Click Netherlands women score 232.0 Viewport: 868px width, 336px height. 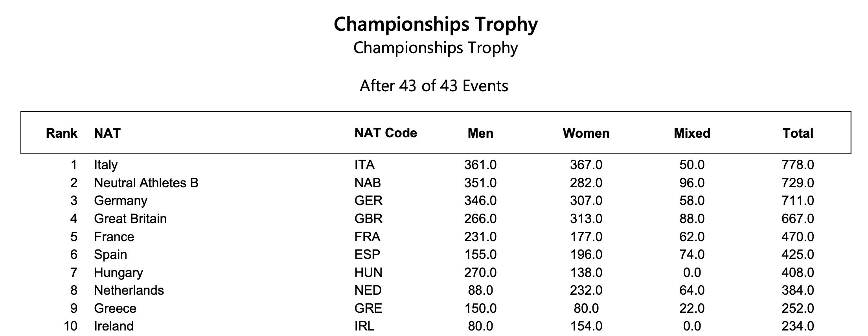click(586, 290)
